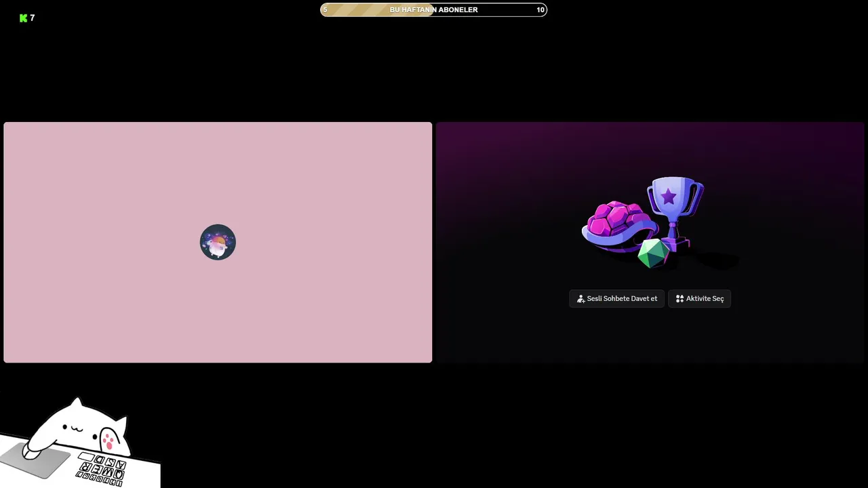The image size is (868, 488).
Task: Open the Aktivite Seç button
Action: [x=699, y=299]
